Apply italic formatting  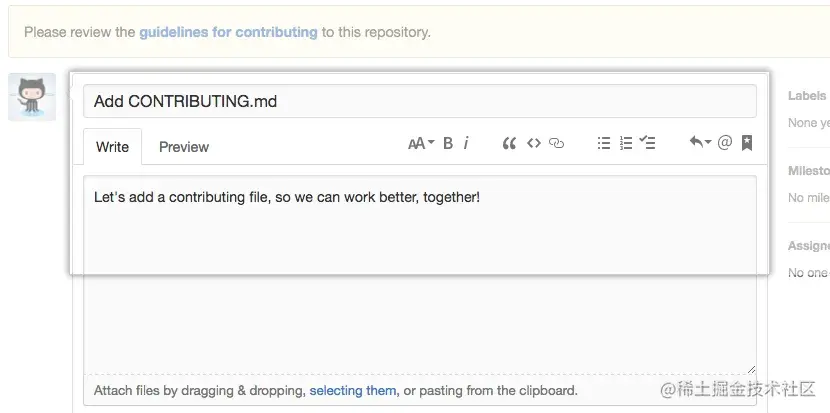pyautogui.click(x=466, y=143)
